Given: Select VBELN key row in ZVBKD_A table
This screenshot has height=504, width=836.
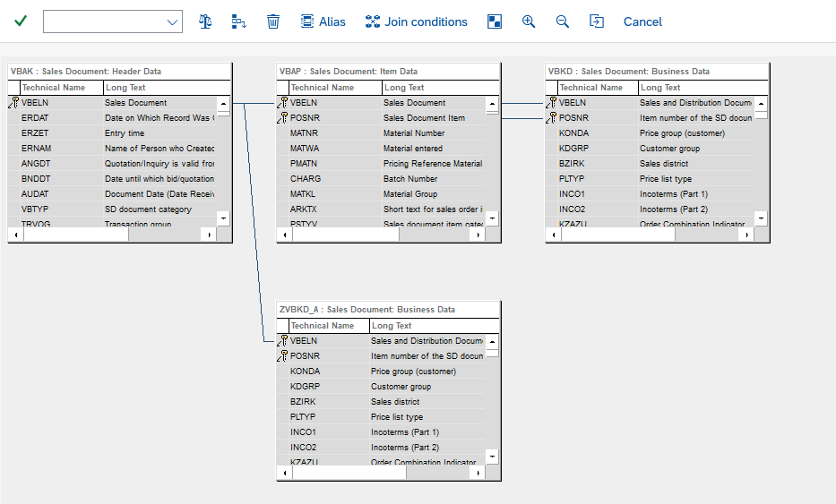Looking at the screenshot, I should [x=381, y=341].
